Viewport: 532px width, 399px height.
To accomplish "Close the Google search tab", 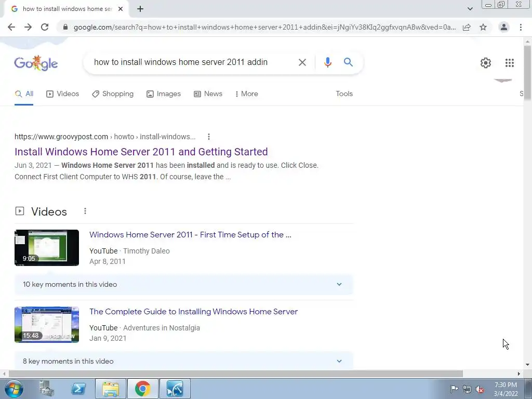I will (x=121, y=9).
